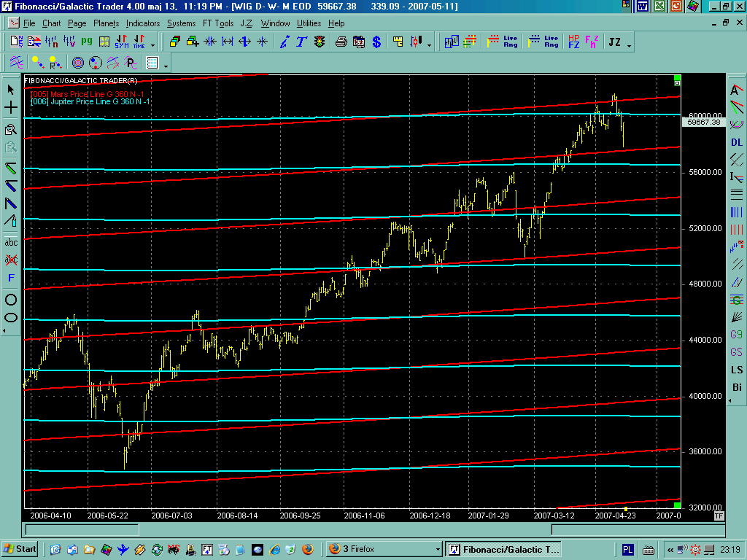Click the Windows Start button
The height and width of the screenshot is (560, 747).
click(x=21, y=549)
